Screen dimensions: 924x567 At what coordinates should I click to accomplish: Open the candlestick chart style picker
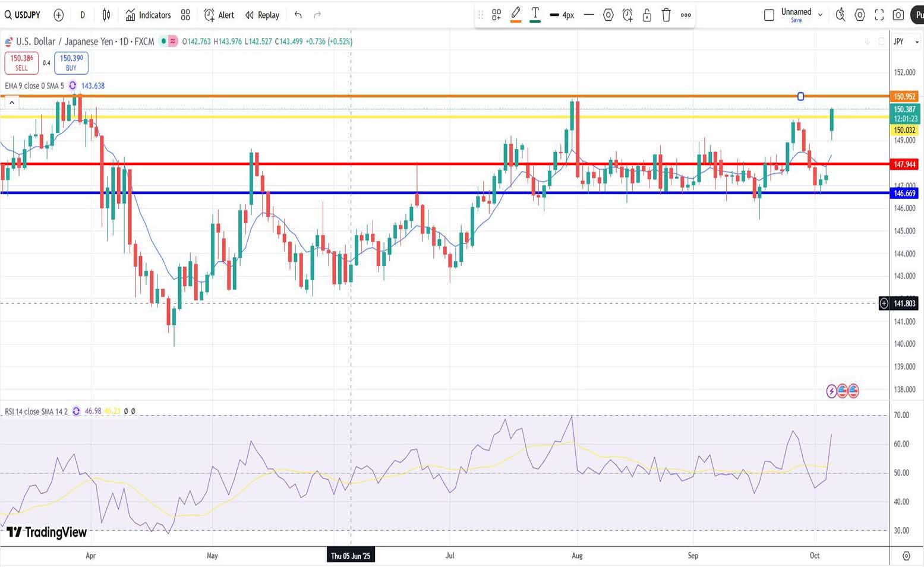pyautogui.click(x=106, y=15)
